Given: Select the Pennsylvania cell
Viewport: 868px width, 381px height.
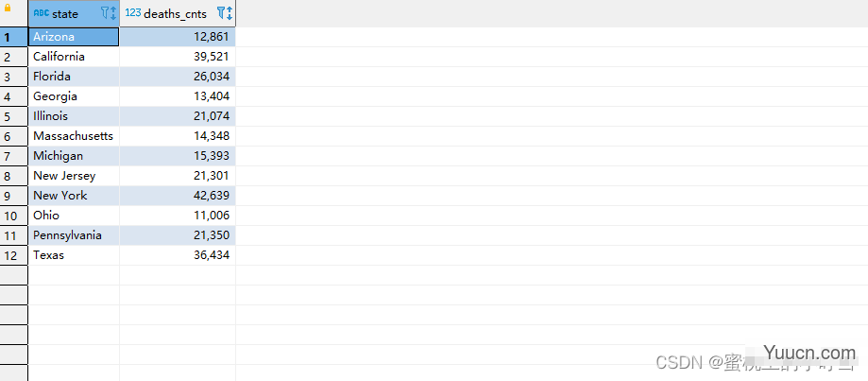Looking at the screenshot, I should 74,235.
